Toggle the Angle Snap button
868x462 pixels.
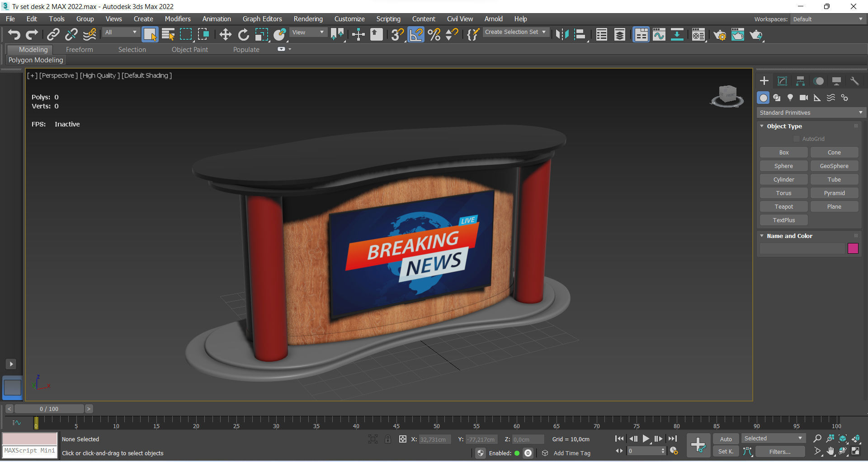(416, 35)
